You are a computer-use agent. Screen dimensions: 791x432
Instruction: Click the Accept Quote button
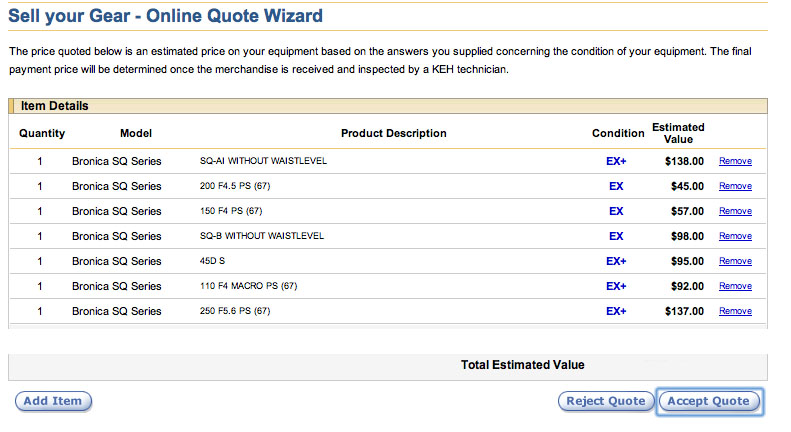pos(709,401)
